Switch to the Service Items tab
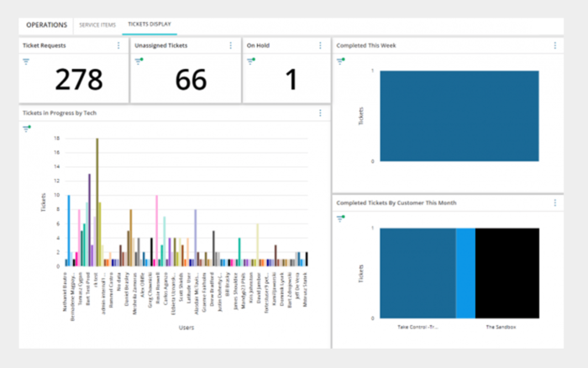 point(97,25)
